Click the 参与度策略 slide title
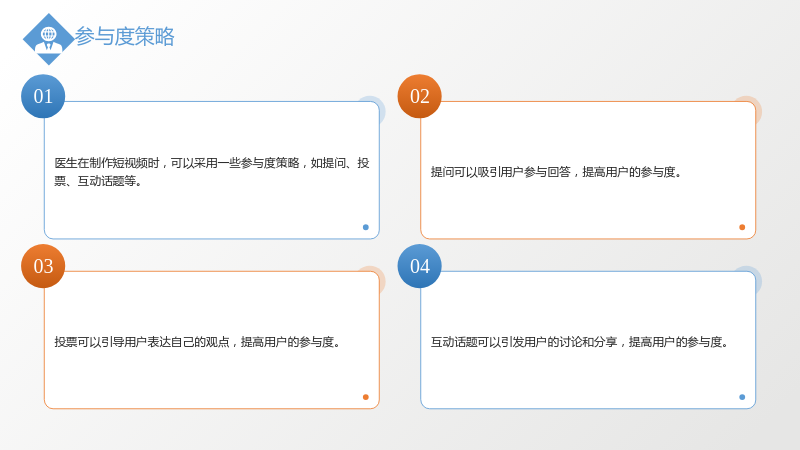The image size is (800, 450). pos(124,37)
